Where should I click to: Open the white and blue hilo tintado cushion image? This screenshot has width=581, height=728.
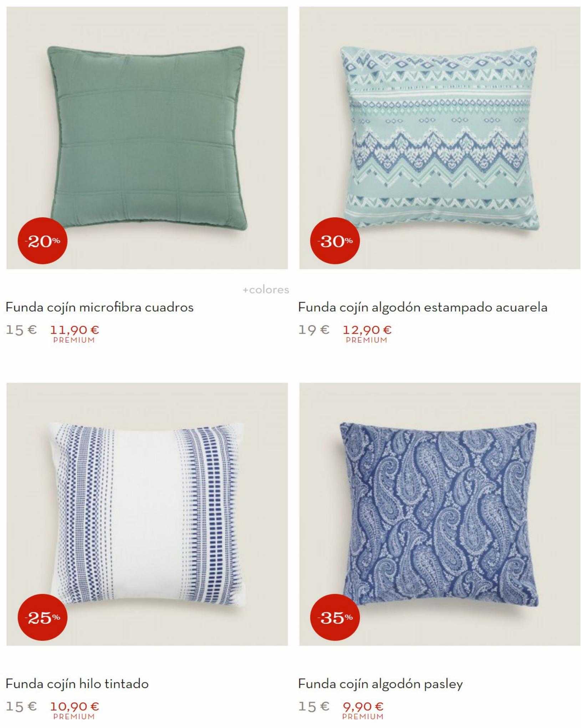[147, 514]
